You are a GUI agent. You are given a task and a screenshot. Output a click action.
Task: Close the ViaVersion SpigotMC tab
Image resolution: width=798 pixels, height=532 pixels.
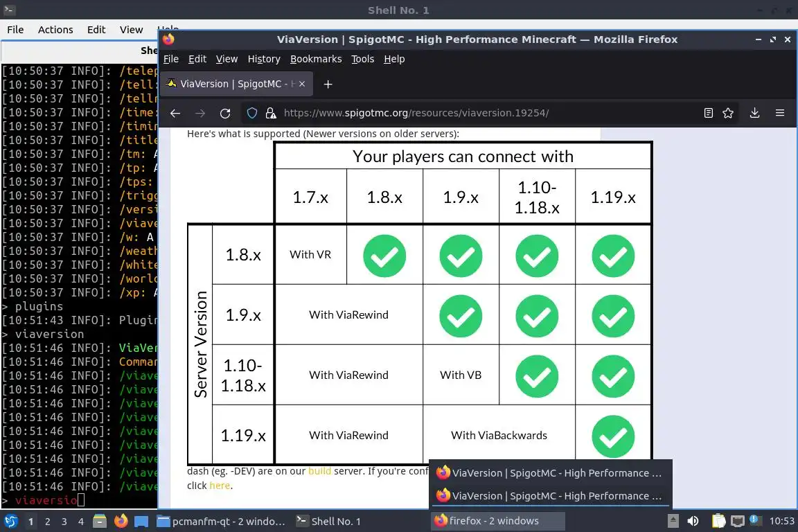302,84
